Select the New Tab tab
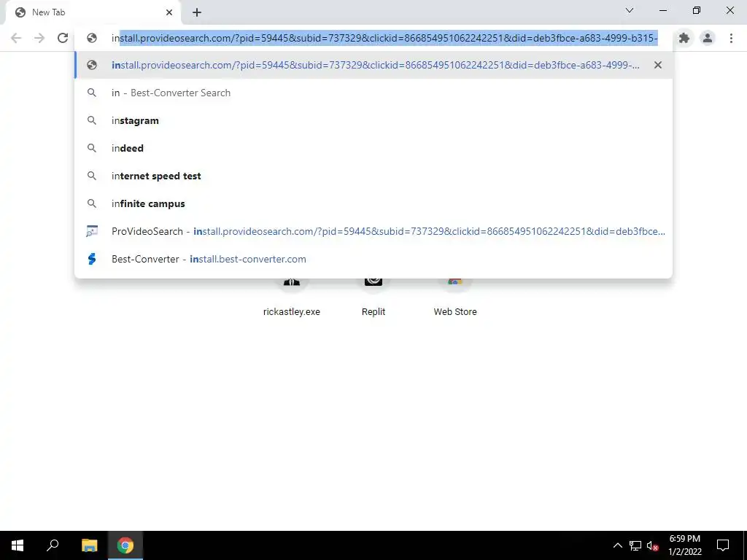747x560 pixels. pos(93,12)
